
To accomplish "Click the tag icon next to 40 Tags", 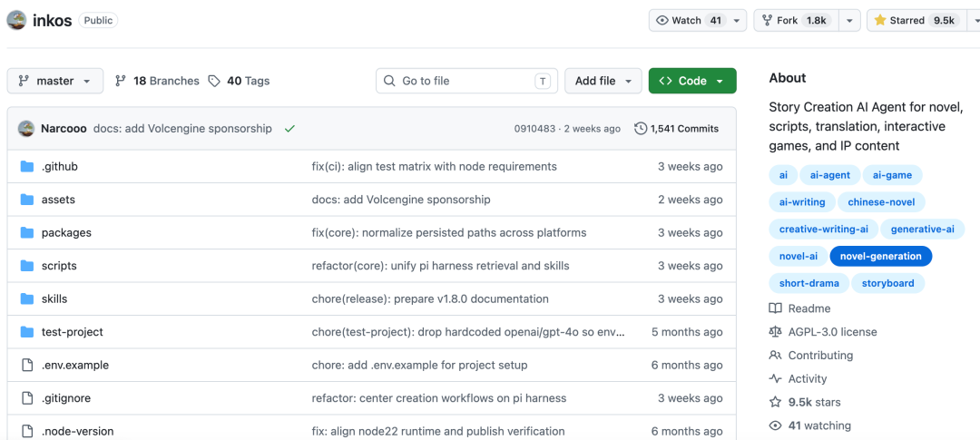I will 214,82.
